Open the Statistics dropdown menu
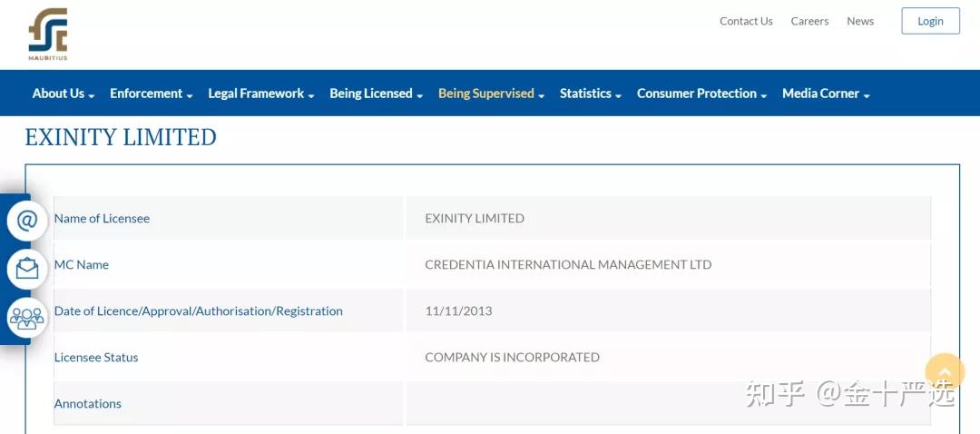This screenshot has height=434, width=980. 591,94
